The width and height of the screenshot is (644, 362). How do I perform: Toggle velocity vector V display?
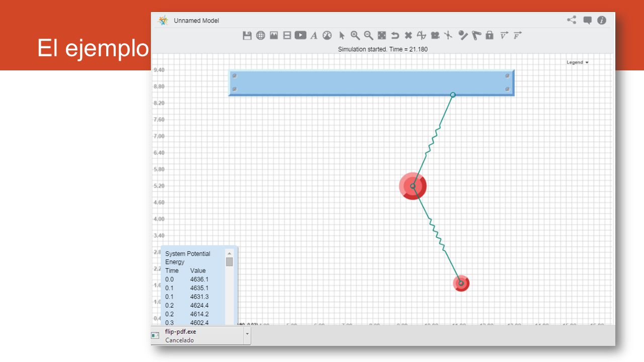pos(504,35)
